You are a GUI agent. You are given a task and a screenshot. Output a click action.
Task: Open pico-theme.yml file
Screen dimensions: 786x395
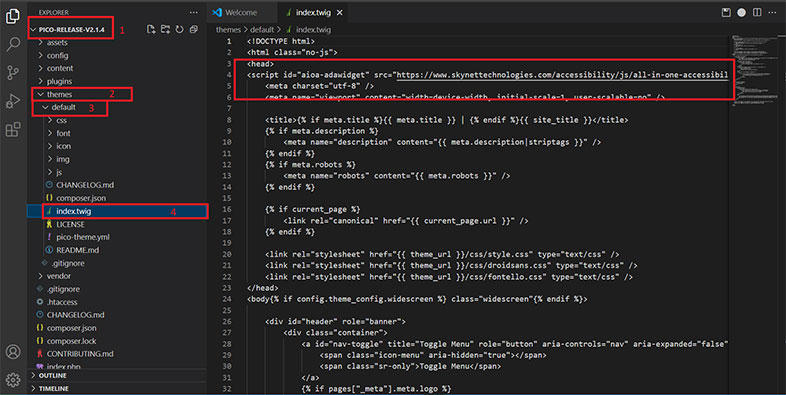click(83, 237)
